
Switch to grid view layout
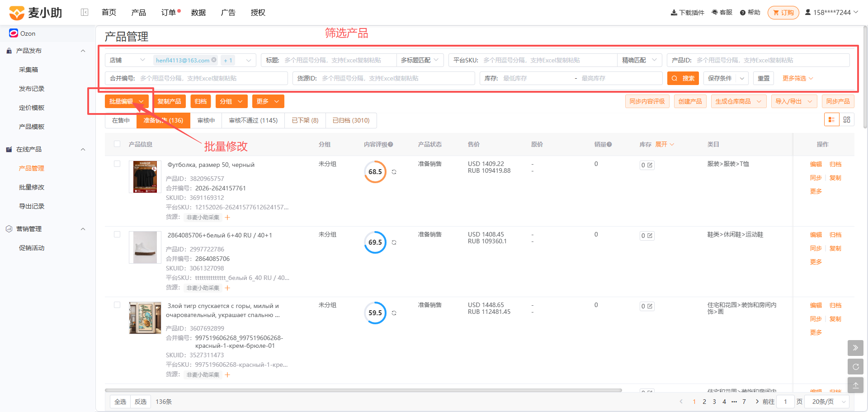coord(847,119)
